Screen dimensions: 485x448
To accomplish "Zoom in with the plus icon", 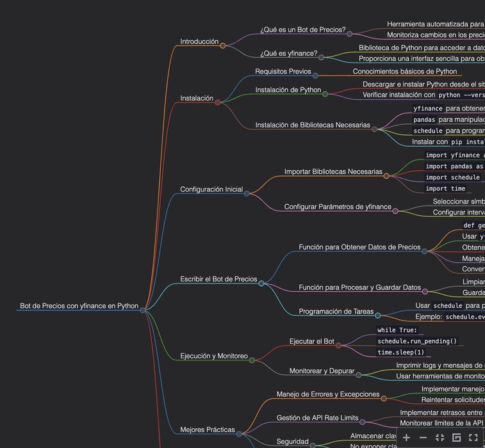I will 406,438.
